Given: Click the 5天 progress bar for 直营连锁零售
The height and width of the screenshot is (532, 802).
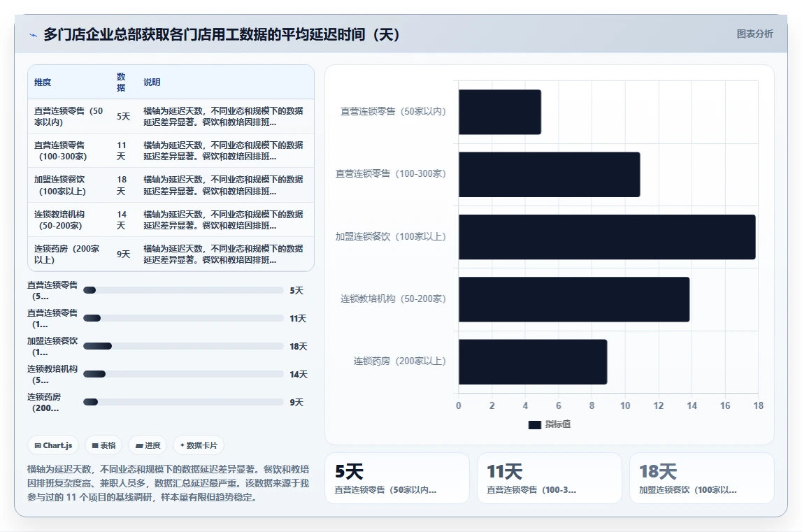Looking at the screenshot, I should coord(183,290).
